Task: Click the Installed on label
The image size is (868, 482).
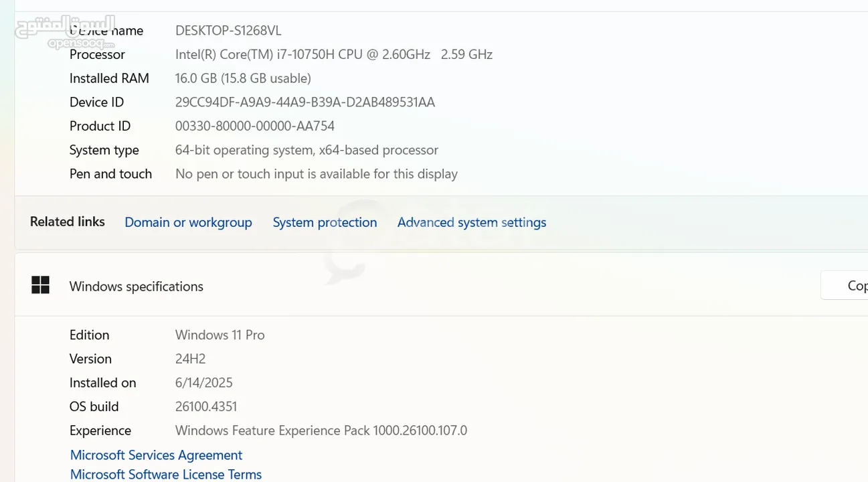Action: [102, 383]
